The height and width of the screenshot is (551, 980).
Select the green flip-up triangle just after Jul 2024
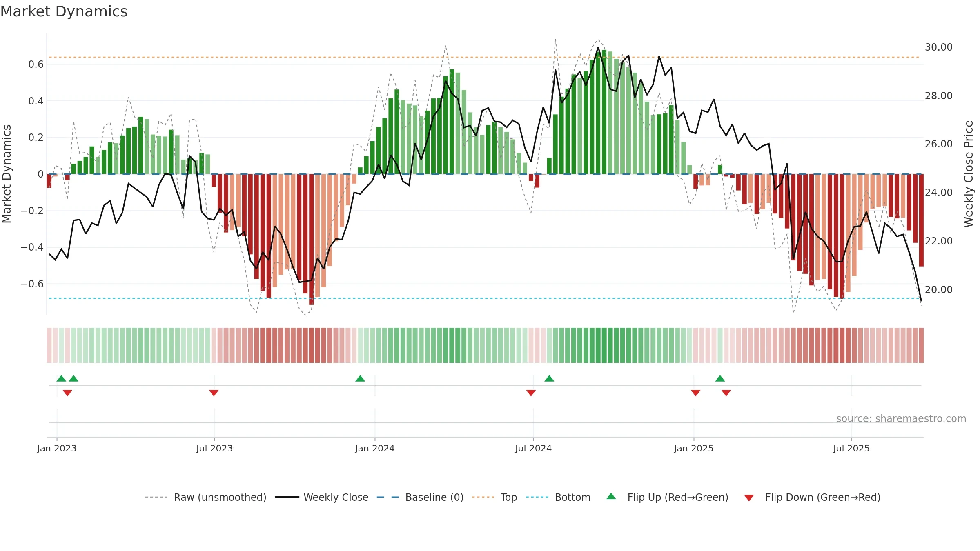pyautogui.click(x=549, y=378)
